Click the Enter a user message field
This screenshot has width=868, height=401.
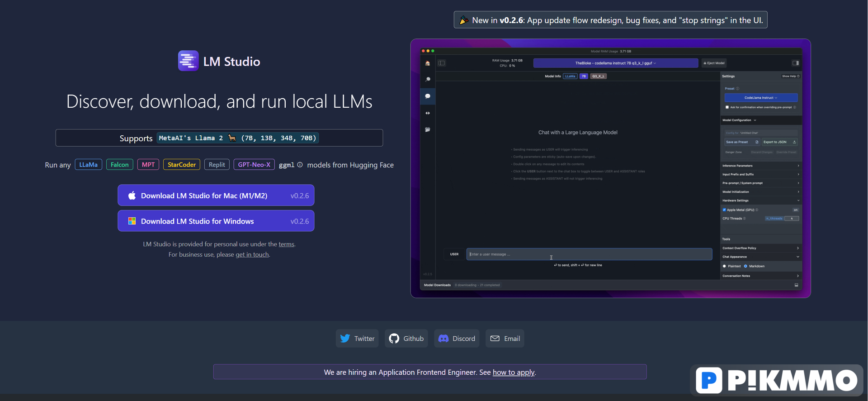(x=589, y=254)
